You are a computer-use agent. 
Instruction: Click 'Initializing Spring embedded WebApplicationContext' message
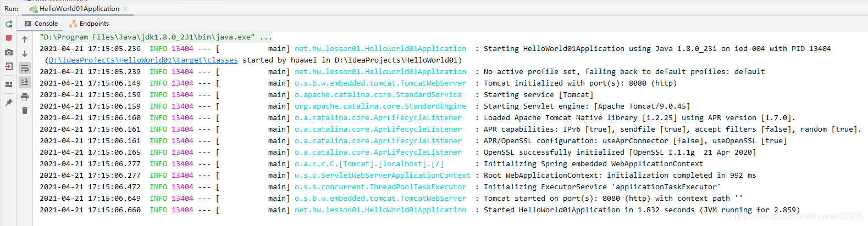[x=593, y=164]
